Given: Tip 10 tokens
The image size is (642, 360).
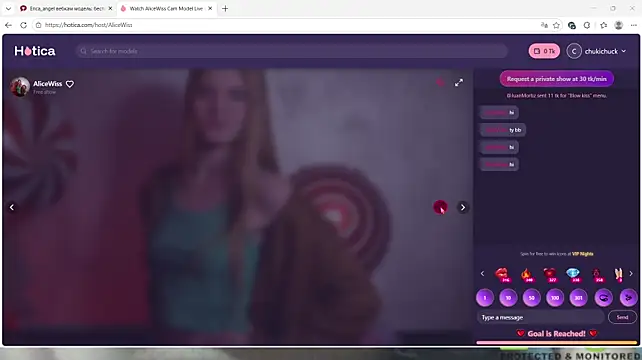Looking at the screenshot, I should (x=508, y=298).
